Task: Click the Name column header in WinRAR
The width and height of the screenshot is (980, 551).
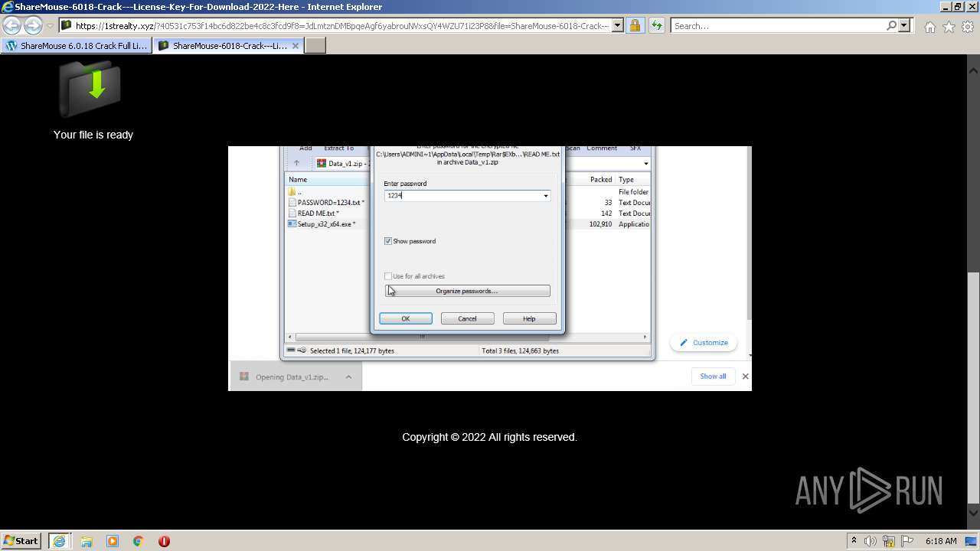Action: coord(298,180)
